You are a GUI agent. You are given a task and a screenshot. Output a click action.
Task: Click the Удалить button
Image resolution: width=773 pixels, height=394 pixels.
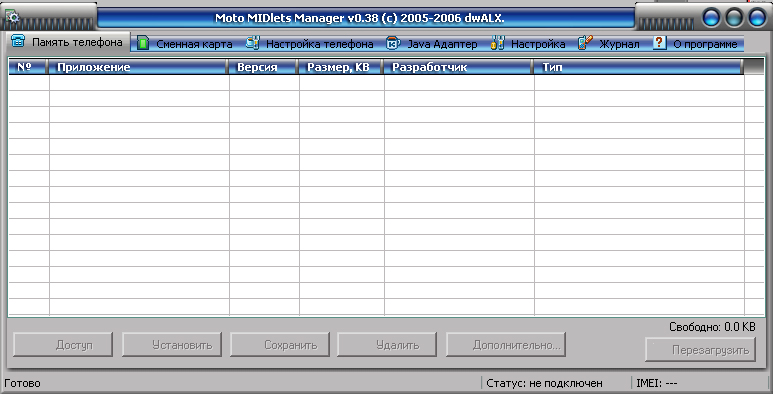tap(387, 345)
